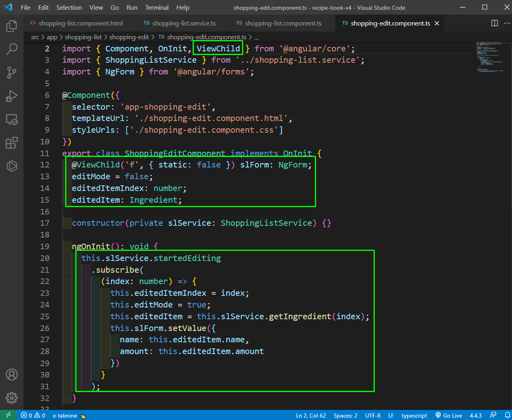Click getIngredient method call on line 25
The height and width of the screenshot is (420, 512).
[x=300, y=316]
